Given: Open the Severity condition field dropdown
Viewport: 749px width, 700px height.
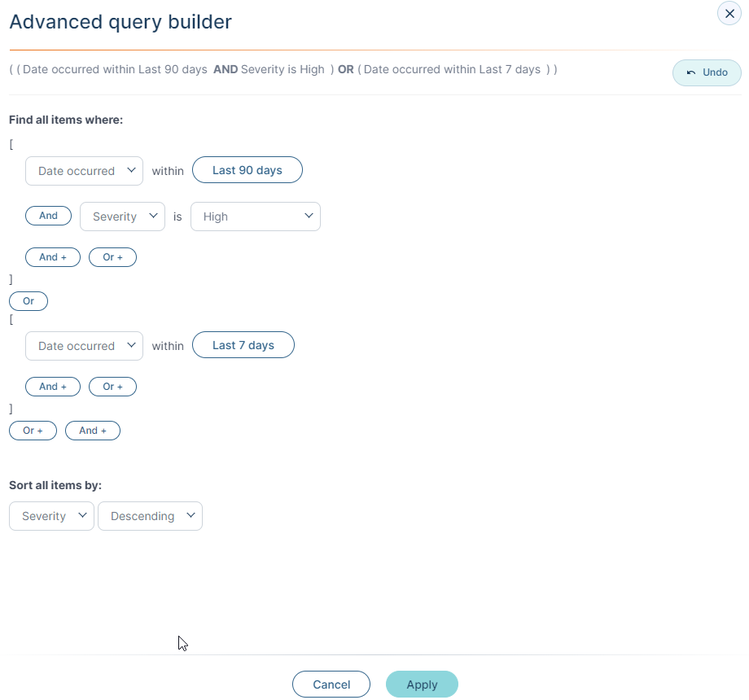Looking at the screenshot, I should coord(122,217).
